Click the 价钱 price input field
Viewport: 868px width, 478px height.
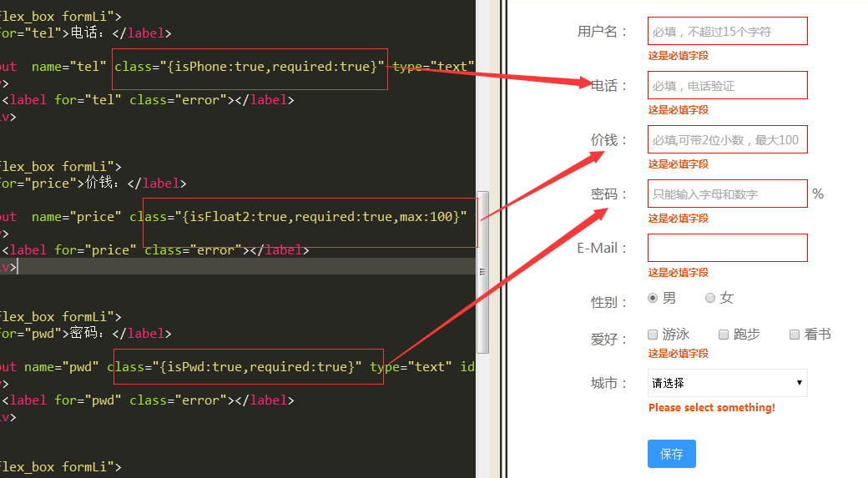(x=728, y=139)
